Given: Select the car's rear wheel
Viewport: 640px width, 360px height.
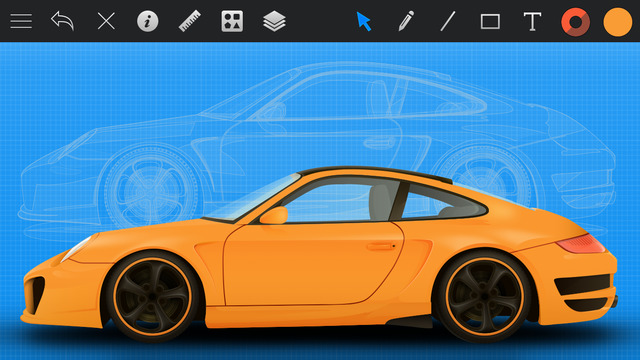Looking at the screenshot, I should [x=484, y=297].
